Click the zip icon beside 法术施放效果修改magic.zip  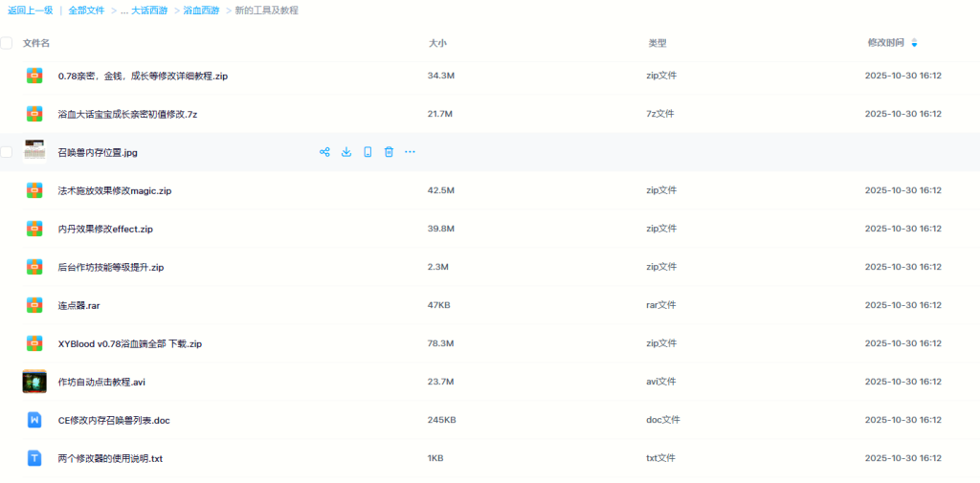pos(34,190)
